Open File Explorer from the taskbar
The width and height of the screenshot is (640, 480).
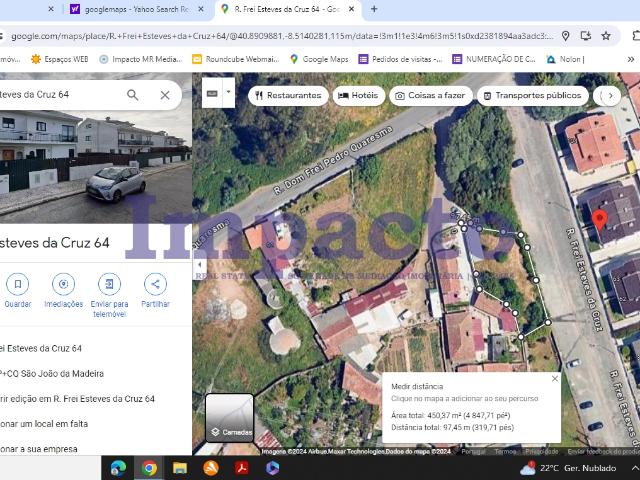180,468
